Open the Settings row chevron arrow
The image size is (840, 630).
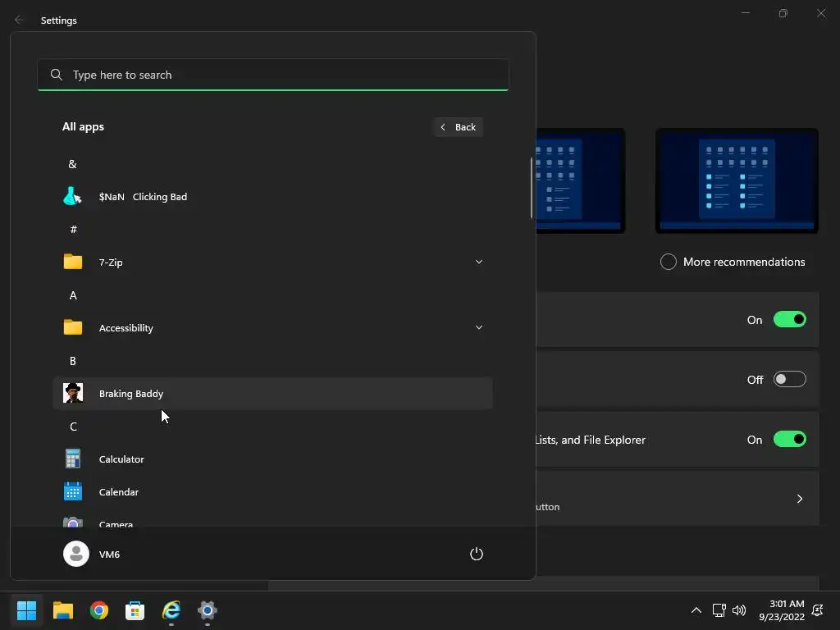click(x=799, y=499)
